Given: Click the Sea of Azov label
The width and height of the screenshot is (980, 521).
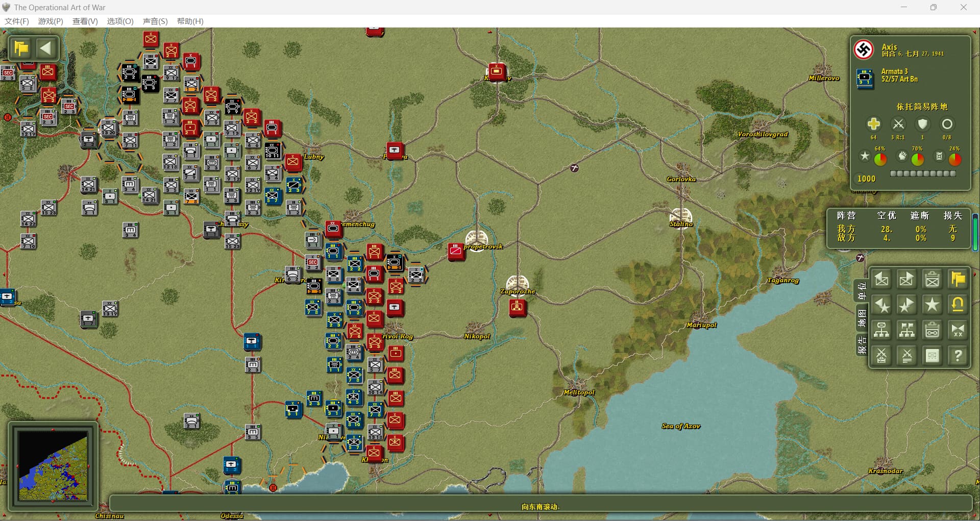Looking at the screenshot, I should point(681,426).
